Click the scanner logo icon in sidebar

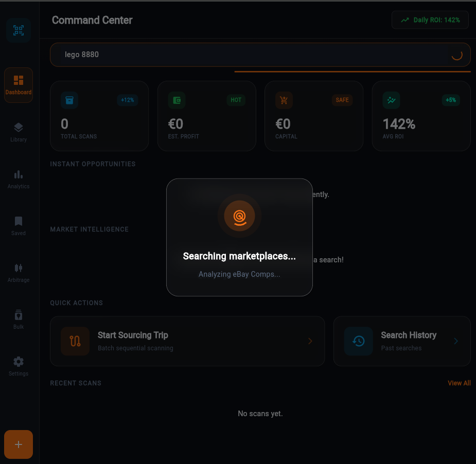[19, 30]
